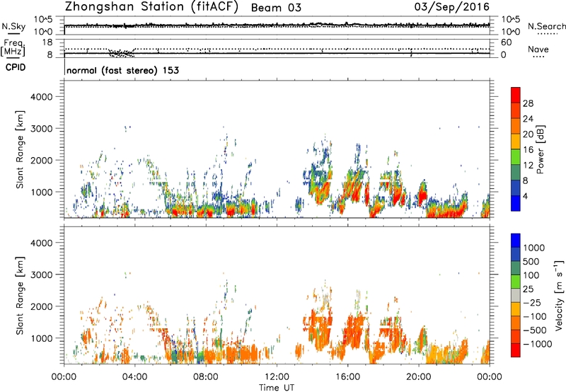Click the "Freq. [MHz]" axis label
The height and width of the screenshot is (392, 566).
click(x=13, y=48)
